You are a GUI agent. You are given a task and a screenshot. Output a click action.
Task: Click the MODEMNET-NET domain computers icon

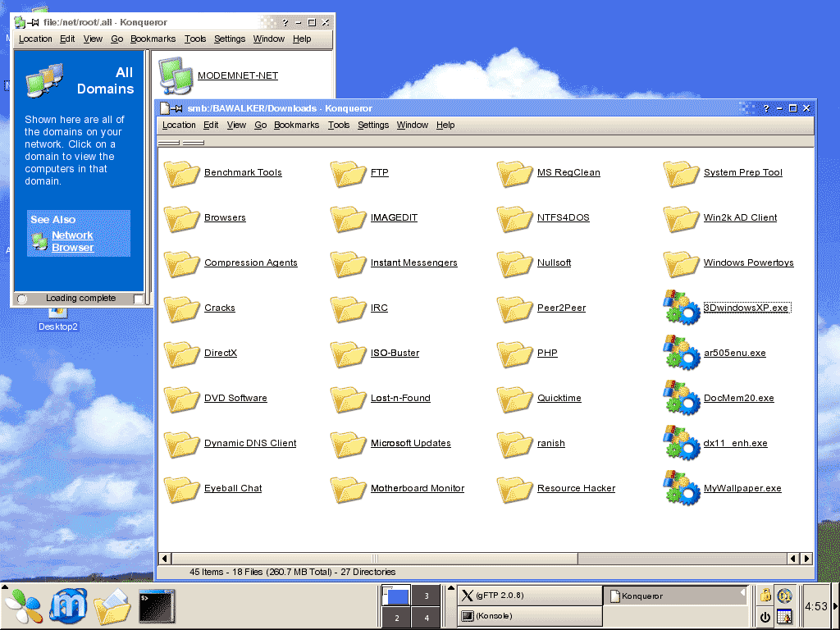175,75
